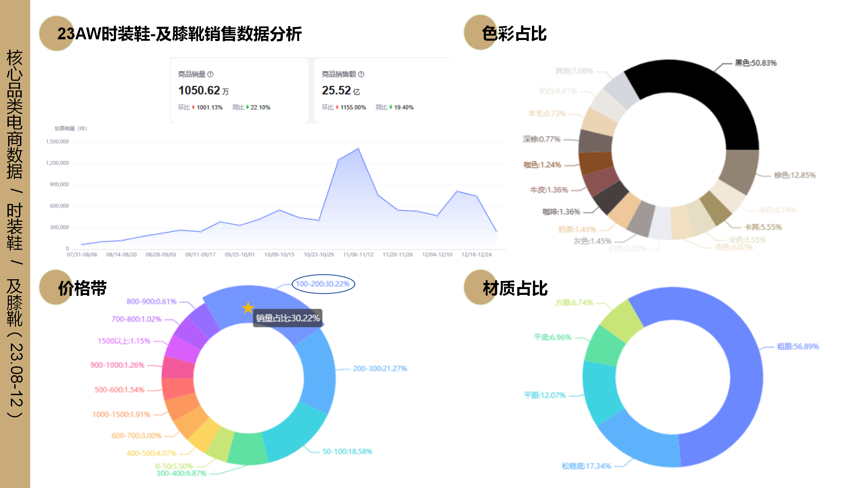This screenshot has height=488, width=868.
Task: Select the 深棕:0.77% color label
Action: (541, 139)
